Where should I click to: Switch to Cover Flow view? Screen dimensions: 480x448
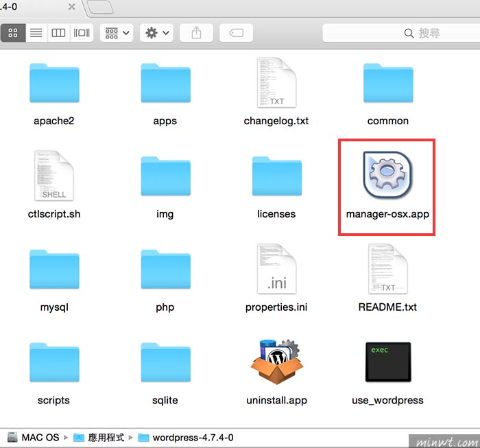coord(82,33)
